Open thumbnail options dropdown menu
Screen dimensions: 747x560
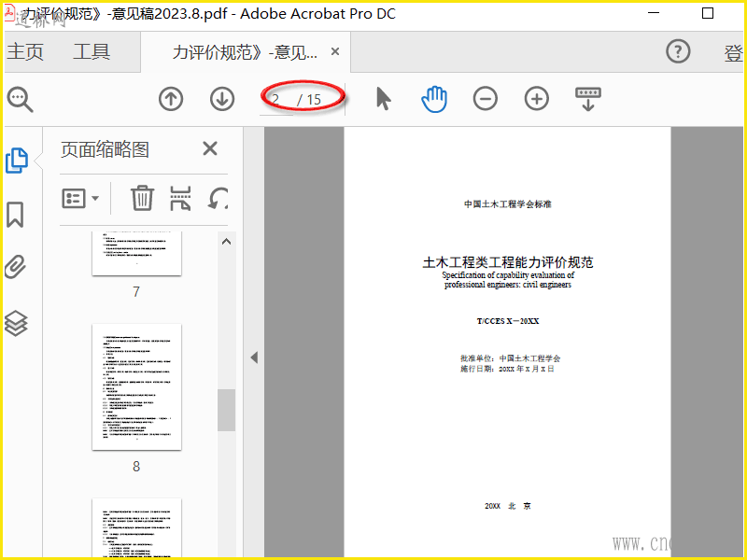tap(80, 198)
